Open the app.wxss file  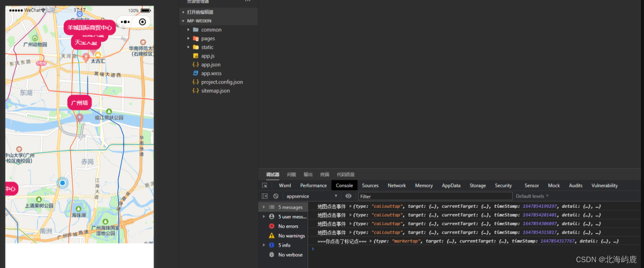pos(211,73)
